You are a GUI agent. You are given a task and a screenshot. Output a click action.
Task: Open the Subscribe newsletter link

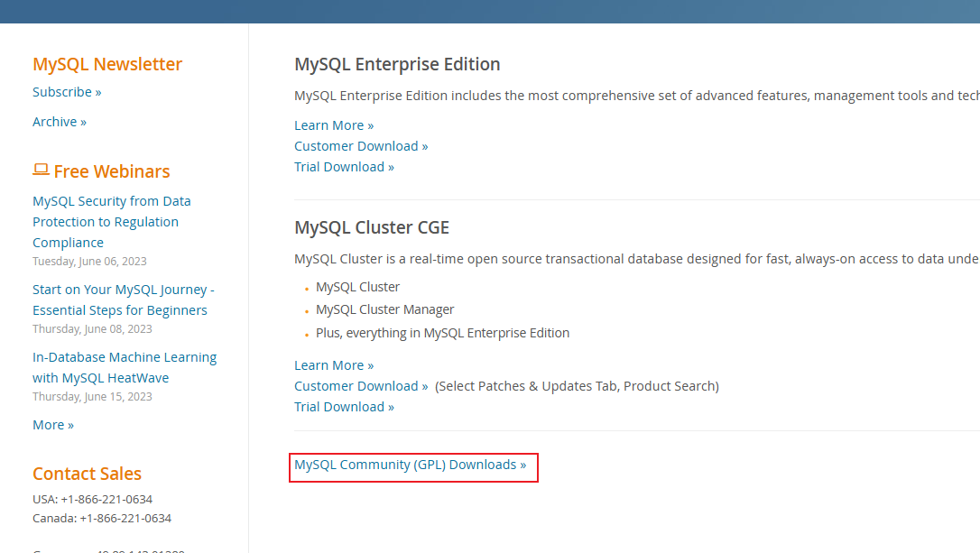[67, 92]
